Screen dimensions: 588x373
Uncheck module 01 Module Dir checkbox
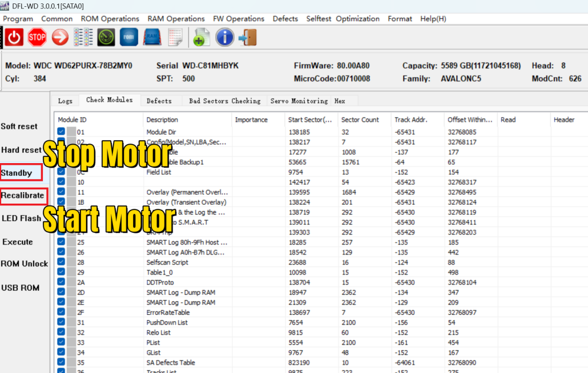(x=61, y=131)
